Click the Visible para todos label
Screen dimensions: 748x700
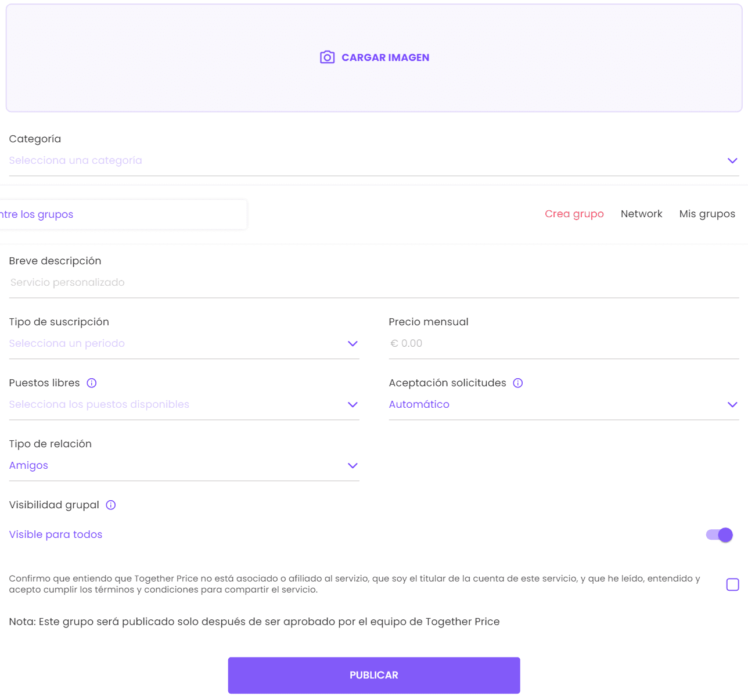tap(56, 534)
